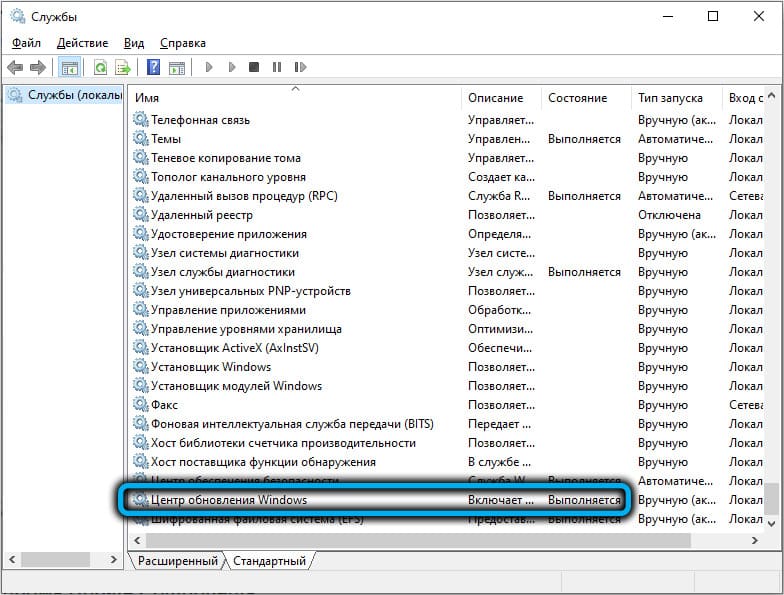Open the blue Help question-mark icon
The height and width of the screenshot is (595, 784).
tap(154, 67)
